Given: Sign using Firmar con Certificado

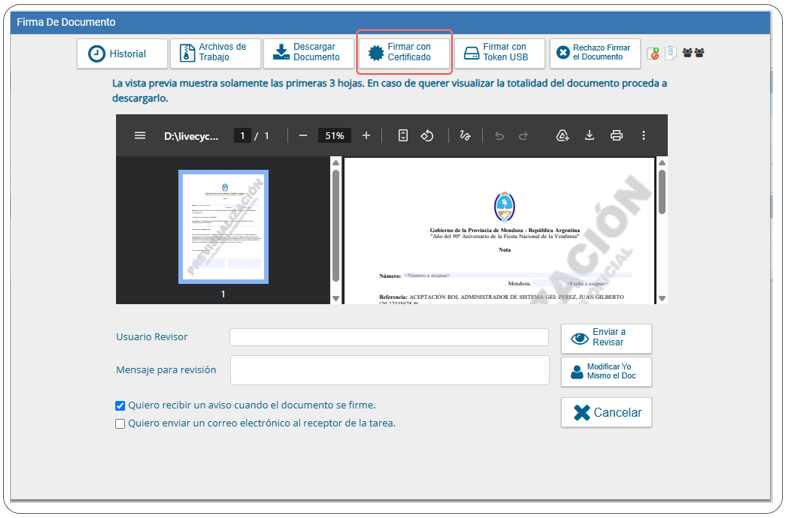Looking at the screenshot, I should tap(404, 52).
